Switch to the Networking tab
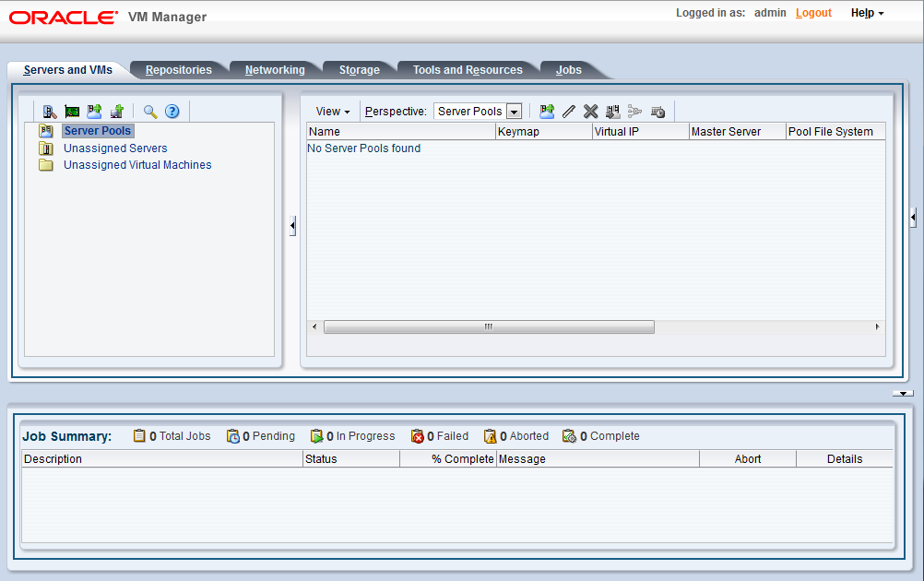The height and width of the screenshot is (581, 924). 274,69
